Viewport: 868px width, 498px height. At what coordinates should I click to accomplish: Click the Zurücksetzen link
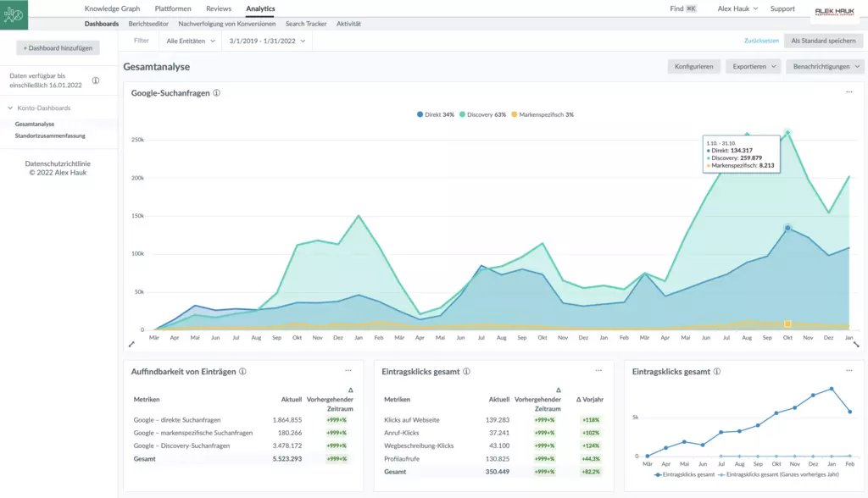(761, 41)
